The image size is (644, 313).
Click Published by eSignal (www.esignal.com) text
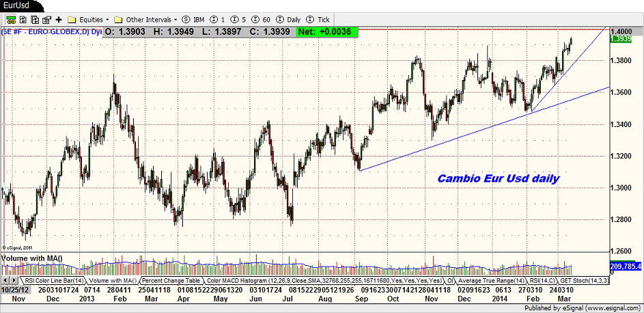click(x=582, y=308)
